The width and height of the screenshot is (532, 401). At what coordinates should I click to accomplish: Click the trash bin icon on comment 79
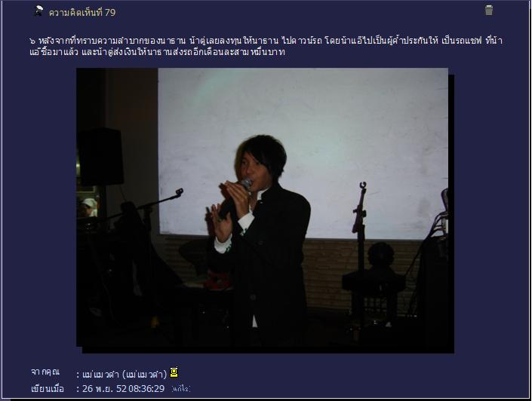click(x=488, y=10)
